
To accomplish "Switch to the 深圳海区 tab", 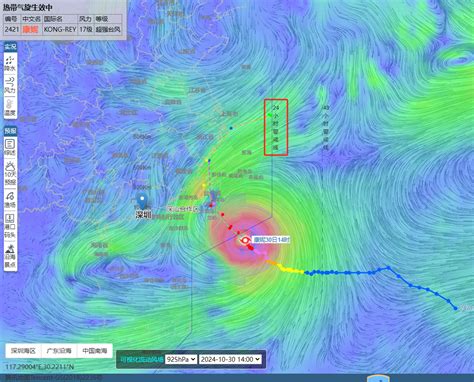I will coord(23,351).
